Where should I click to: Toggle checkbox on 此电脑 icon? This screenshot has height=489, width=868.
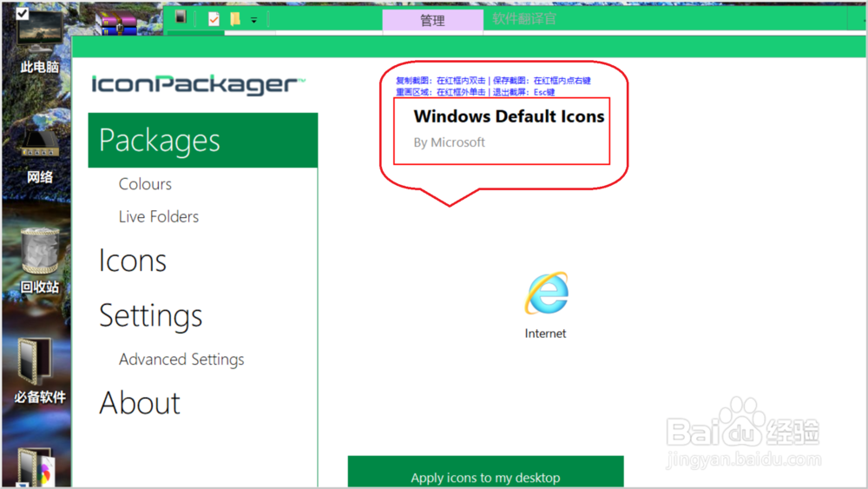(x=23, y=13)
